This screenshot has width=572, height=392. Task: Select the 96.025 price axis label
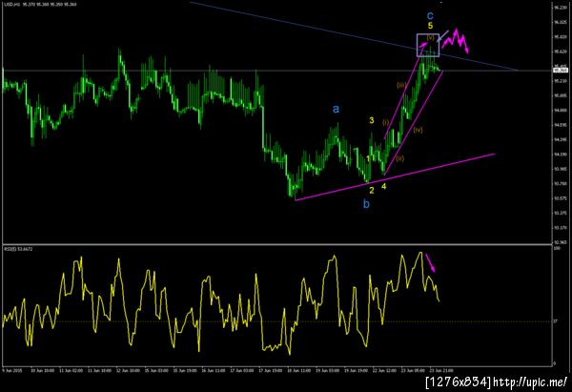point(561,22)
